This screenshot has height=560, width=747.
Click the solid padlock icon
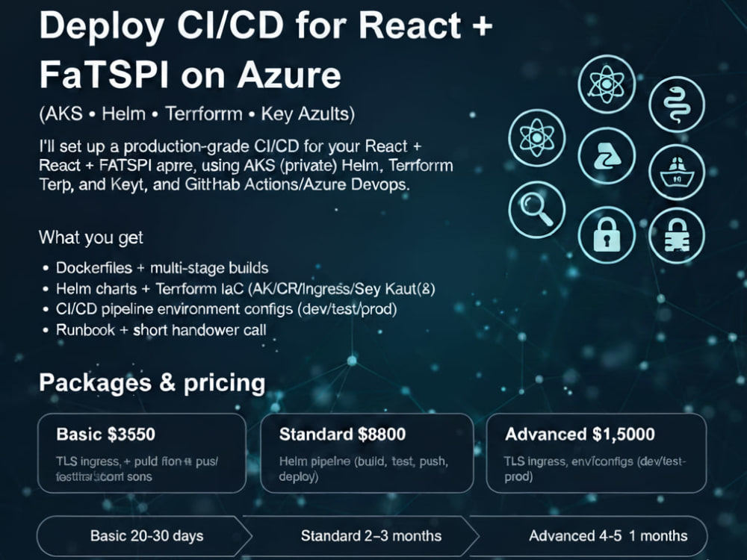pos(607,234)
